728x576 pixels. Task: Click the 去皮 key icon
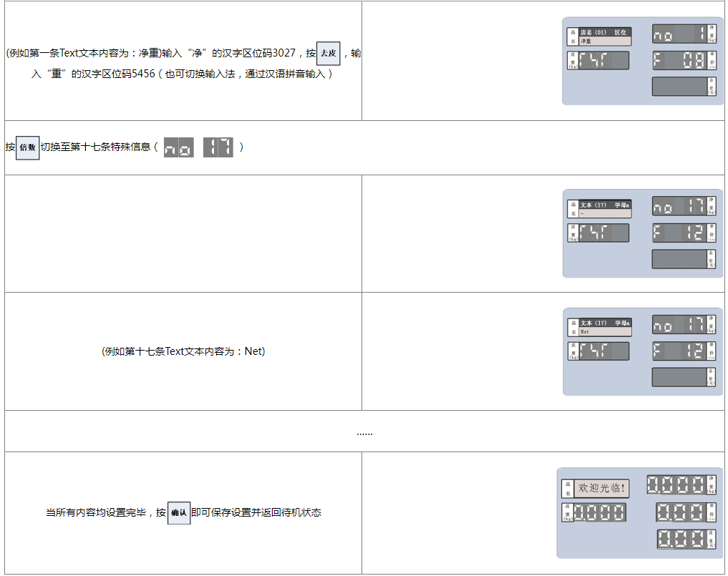pyautogui.click(x=328, y=54)
